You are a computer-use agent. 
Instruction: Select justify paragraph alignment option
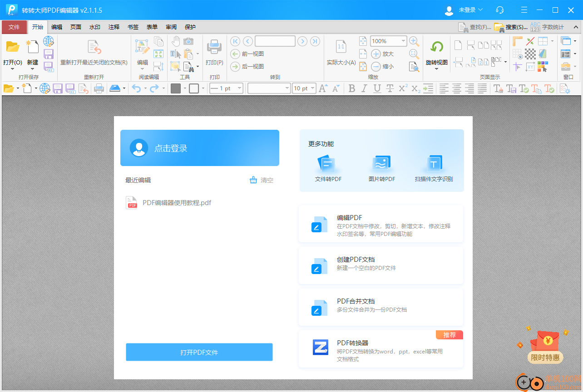(x=482, y=88)
